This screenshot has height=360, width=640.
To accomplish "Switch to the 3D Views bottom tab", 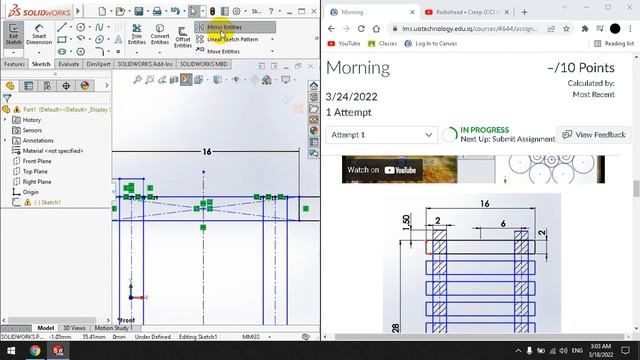I will [74, 328].
